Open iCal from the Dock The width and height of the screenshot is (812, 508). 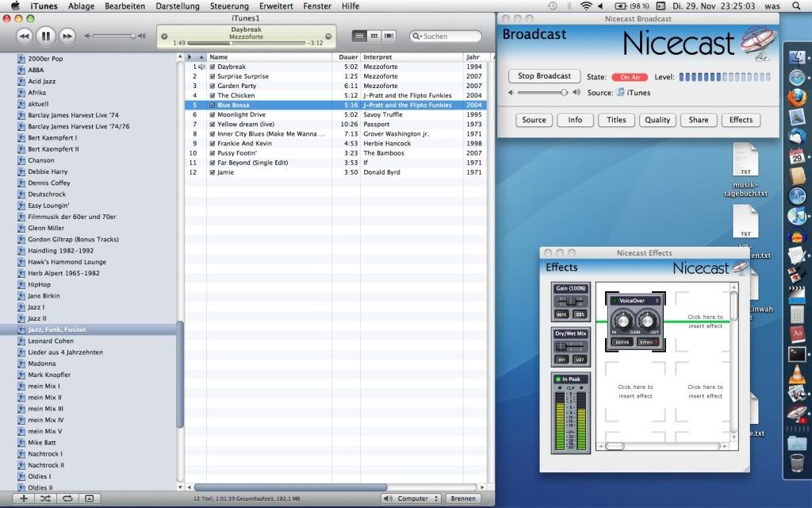coord(796,156)
